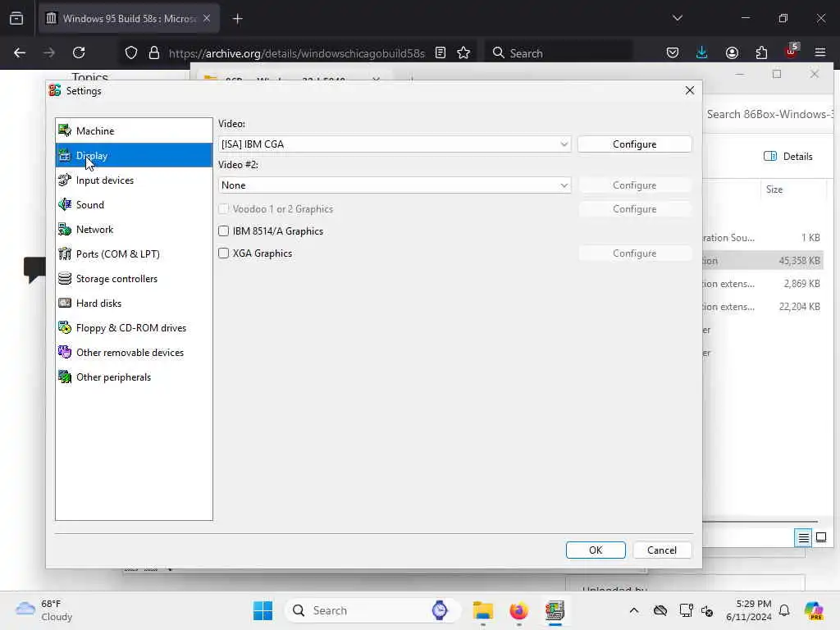This screenshot has width=840, height=630.
Task: Open the Machine settings category
Action: pos(134,130)
